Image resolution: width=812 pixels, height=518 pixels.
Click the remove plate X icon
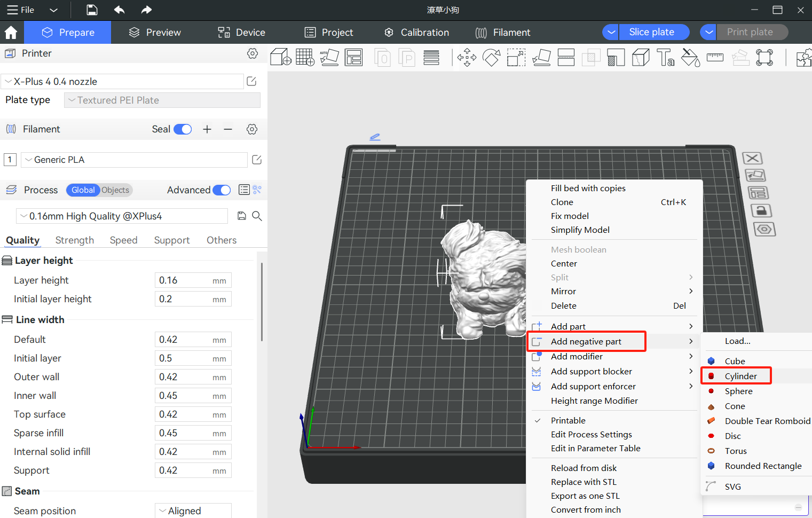(752, 158)
